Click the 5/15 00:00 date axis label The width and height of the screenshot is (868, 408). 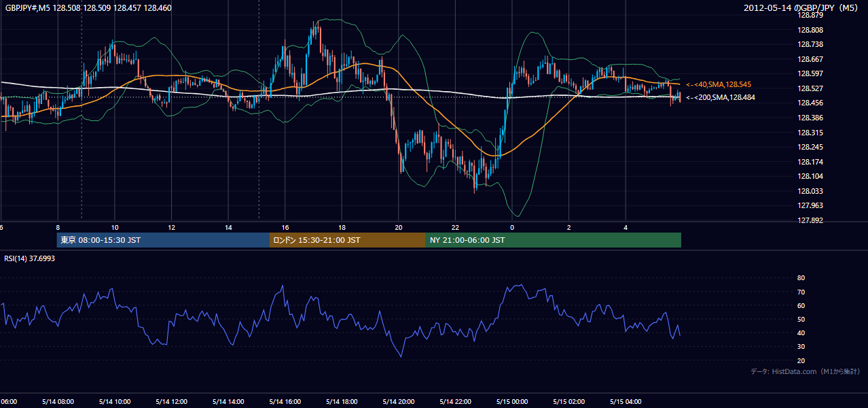pyautogui.click(x=512, y=401)
